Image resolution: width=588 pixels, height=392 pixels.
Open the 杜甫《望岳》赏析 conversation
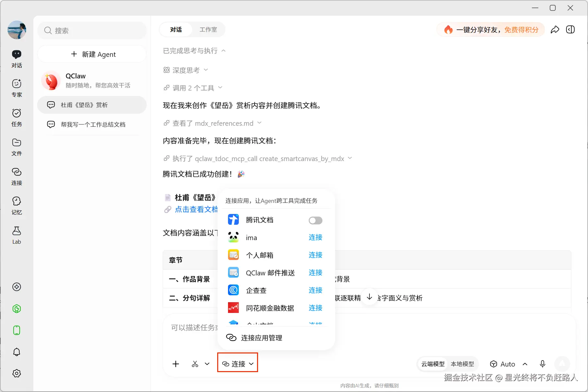pos(92,105)
